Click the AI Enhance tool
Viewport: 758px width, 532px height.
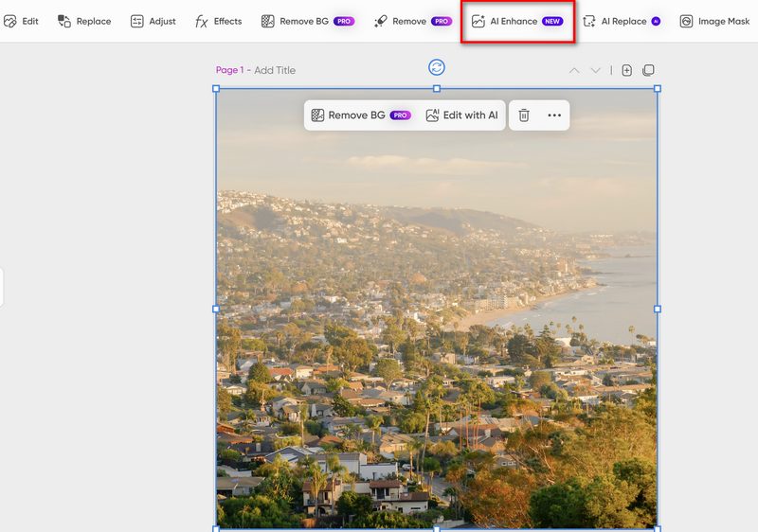(516, 21)
